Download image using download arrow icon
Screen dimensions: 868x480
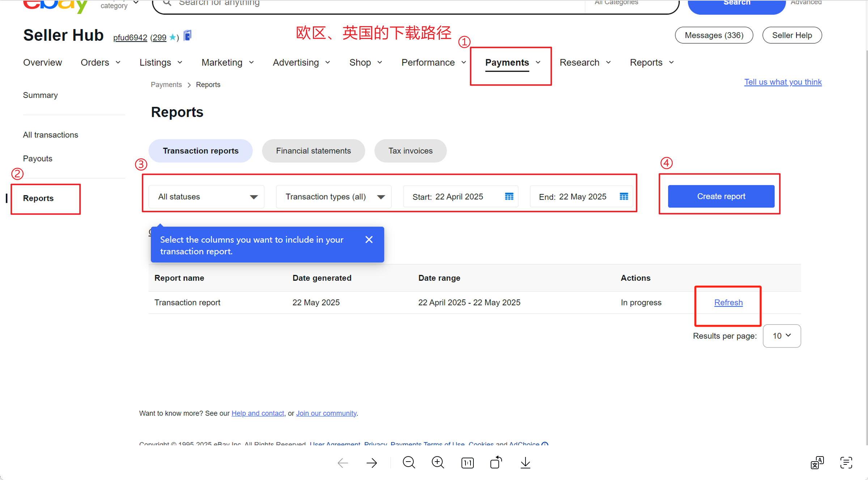click(525, 462)
